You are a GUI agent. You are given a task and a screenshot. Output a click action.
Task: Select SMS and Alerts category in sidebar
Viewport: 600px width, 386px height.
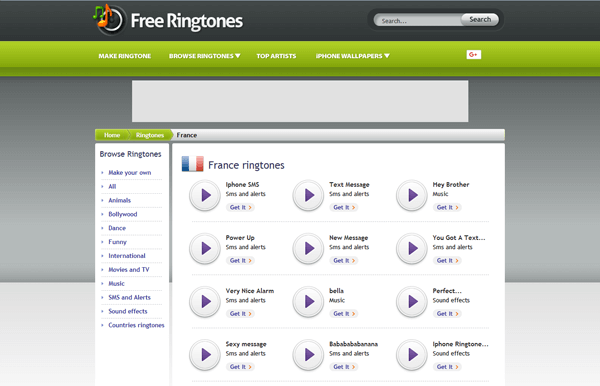coord(129,297)
